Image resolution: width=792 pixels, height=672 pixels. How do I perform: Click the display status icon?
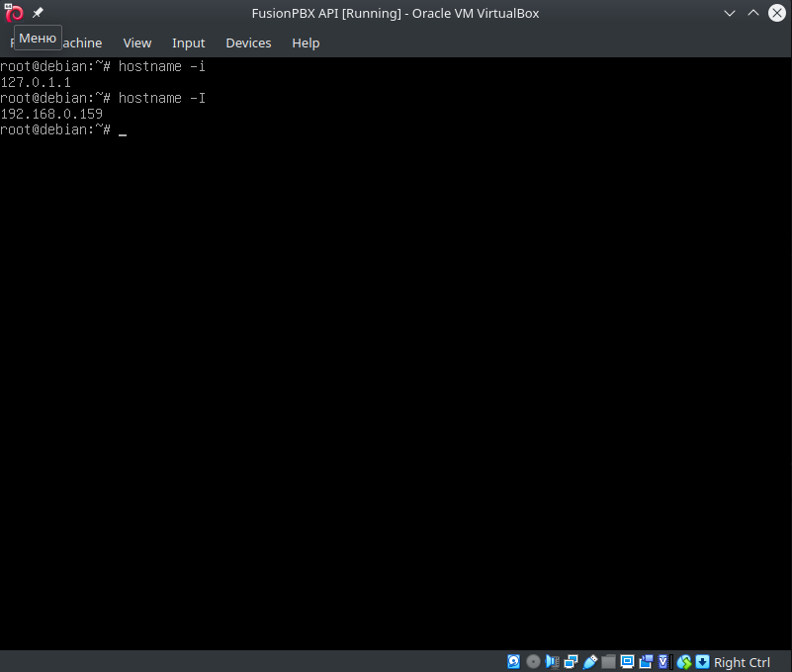point(627,661)
